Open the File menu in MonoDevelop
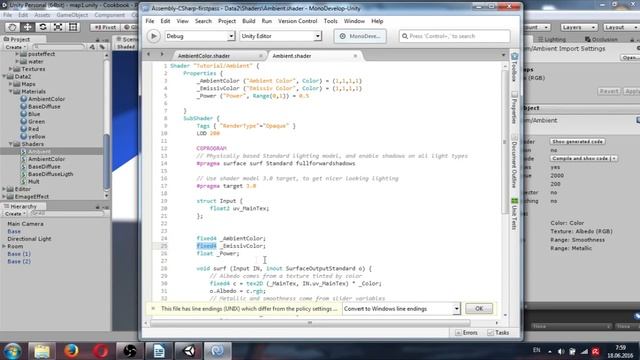The height and width of the screenshot is (360, 640). (150, 21)
